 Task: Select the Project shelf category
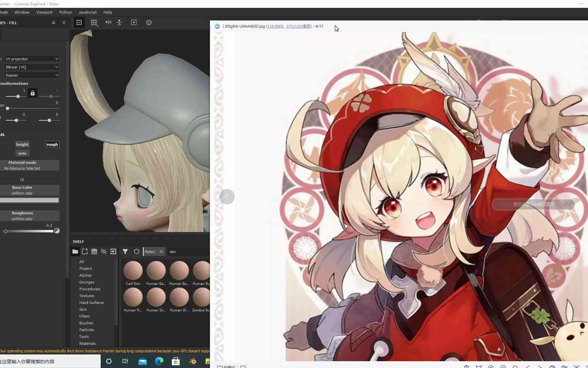click(85, 269)
